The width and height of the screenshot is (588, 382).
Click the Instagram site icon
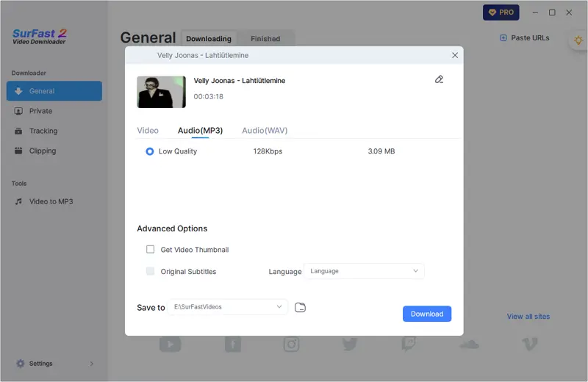tap(291, 344)
